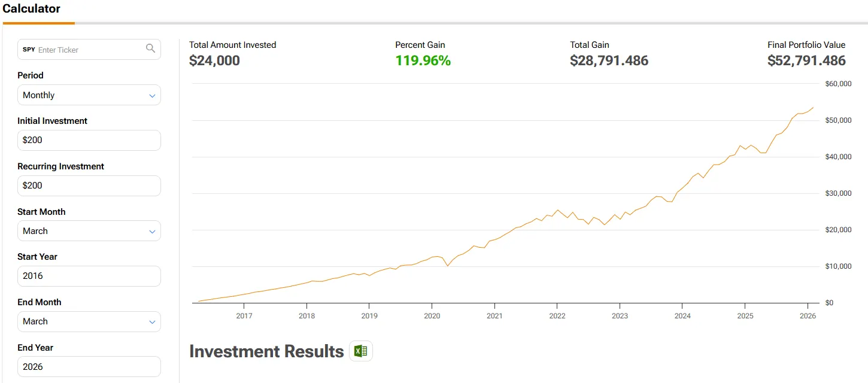Click the SPY ticker badge
868x383 pixels.
(29, 50)
